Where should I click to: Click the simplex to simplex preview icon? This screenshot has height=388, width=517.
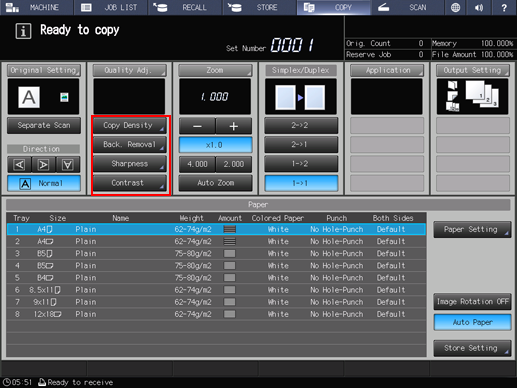(x=300, y=97)
